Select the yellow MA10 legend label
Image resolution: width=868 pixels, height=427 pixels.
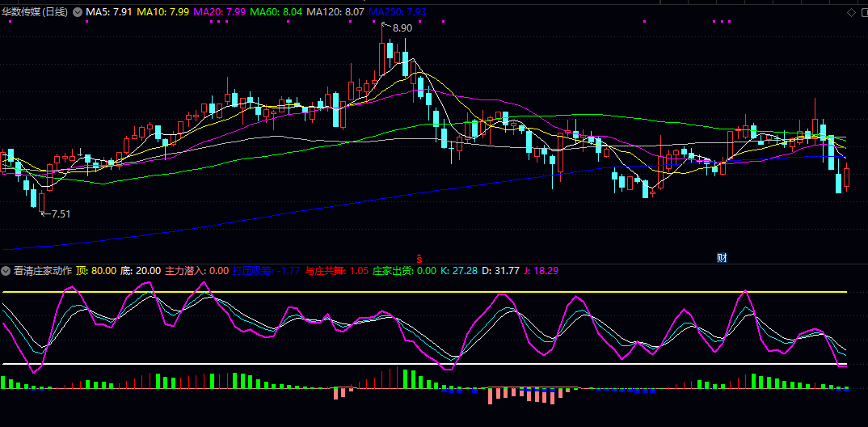pos(162,13)
